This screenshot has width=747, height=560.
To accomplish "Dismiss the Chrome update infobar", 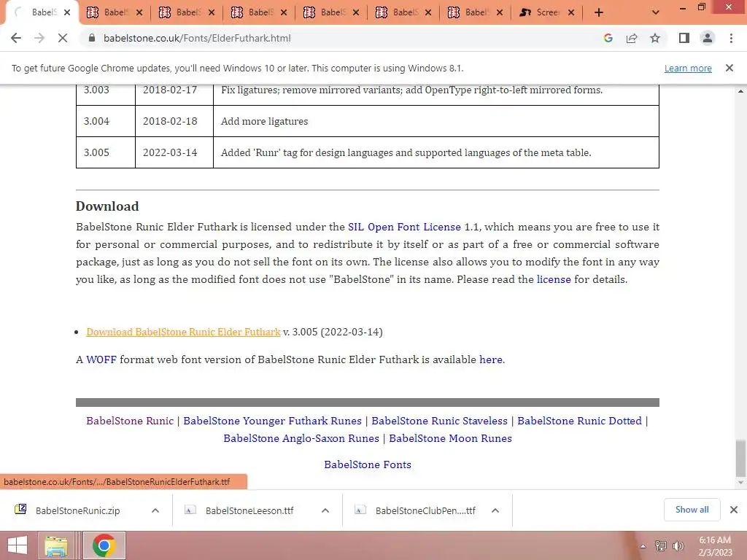I will [729, 68].
